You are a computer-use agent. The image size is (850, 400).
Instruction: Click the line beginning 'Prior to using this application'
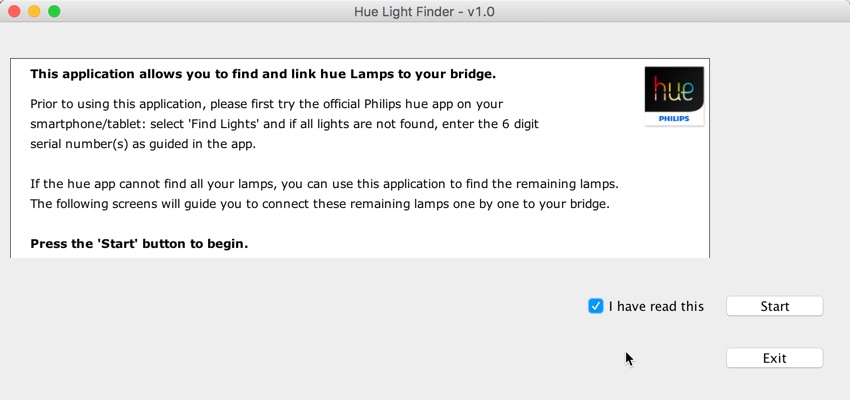[267, 104]
